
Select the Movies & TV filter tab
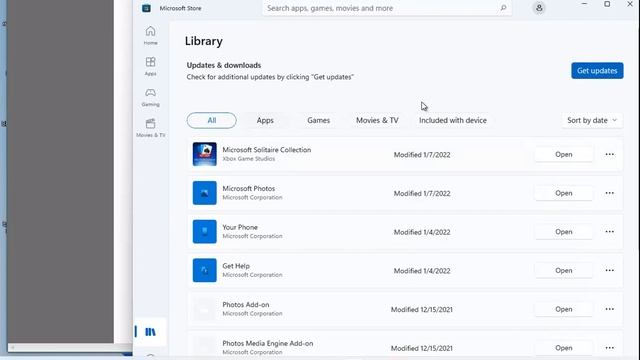(377, 120)
